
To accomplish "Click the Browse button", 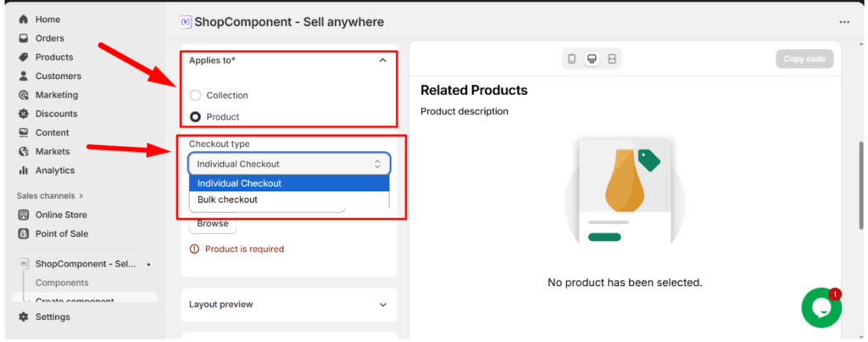I will 213,224.
